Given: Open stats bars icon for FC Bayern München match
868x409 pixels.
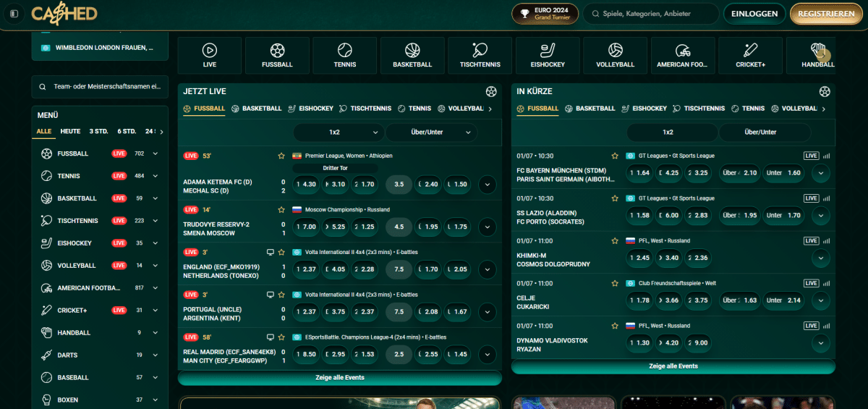Looking at the screenshot, I should tap(826, 156).
